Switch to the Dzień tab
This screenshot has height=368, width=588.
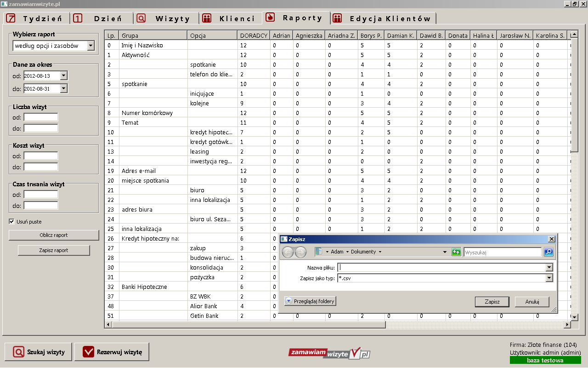click(x=102, y=18)
